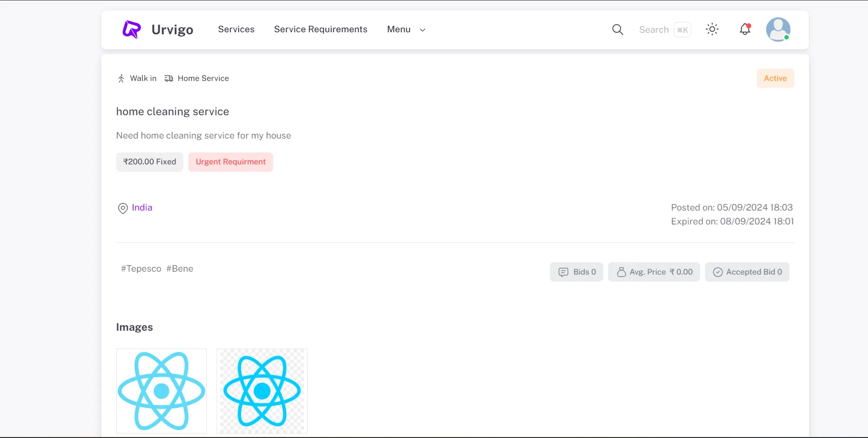The image size is (868, 438).
Task: Click the Urgent Requirment tag
Action: 231,162
